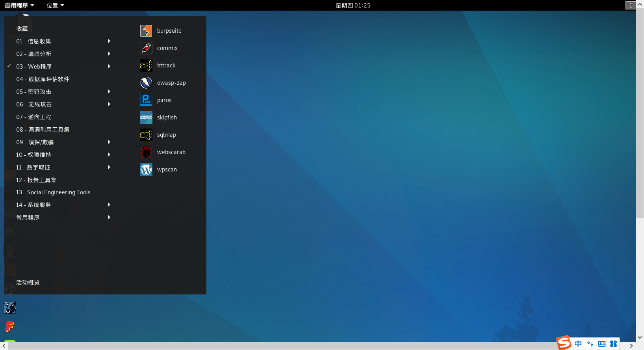Screen dimensions: 644x350
Task: Click the paros blue icon
Action: click(x=146, y=100)
